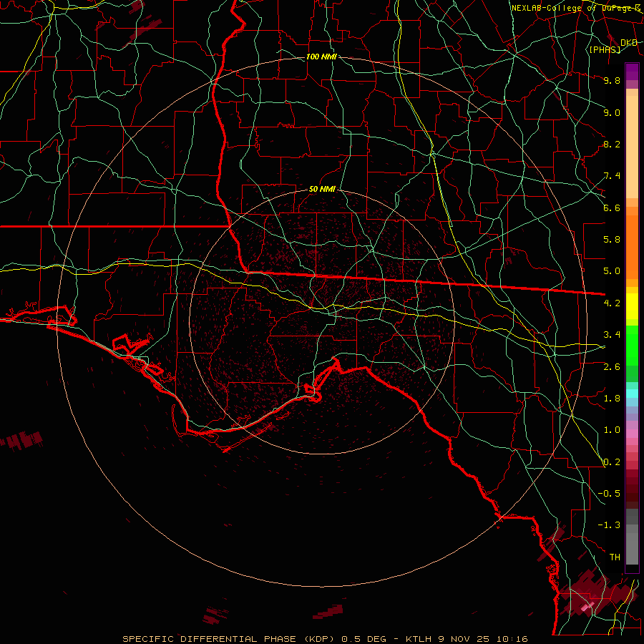The height and width of the screenshot is (644, 644).
Task: Click the "TH" threshold label on the scale
Action: pyautogui.click(x=615, y=557)
